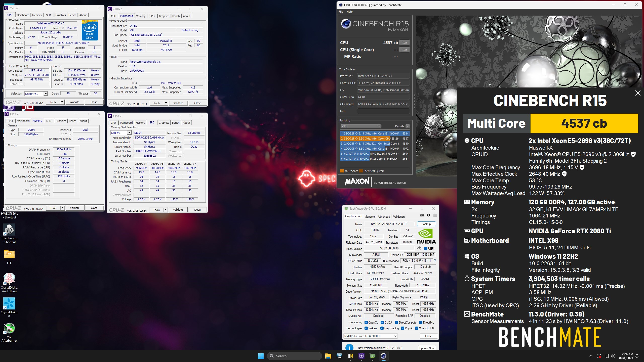Image resolution: width=644 pixels, height=362 pixels.
Task: Click the GPU-Z info icon in update notice
Action: click(x=349, y=348)
